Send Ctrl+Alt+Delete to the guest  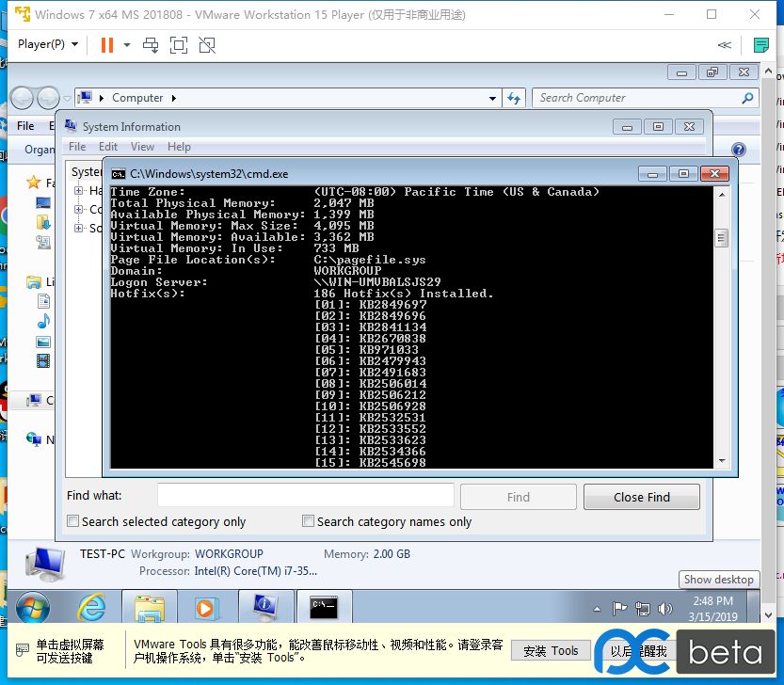[151, 44]
